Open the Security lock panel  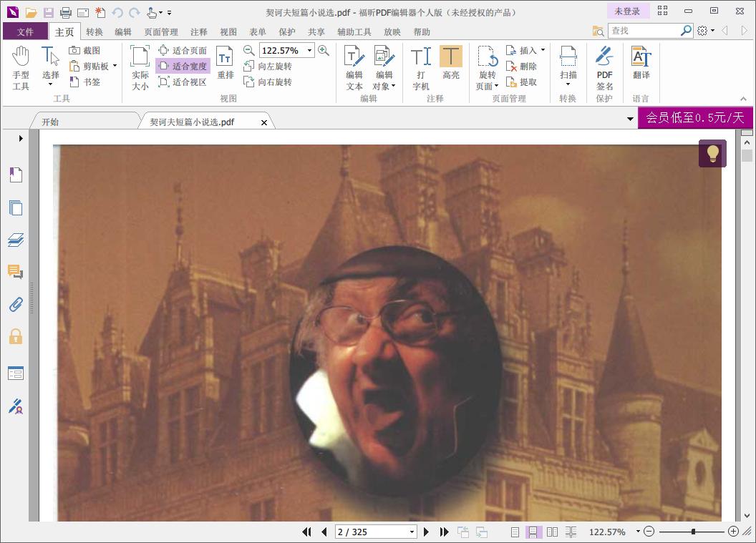tap(16, 337)
